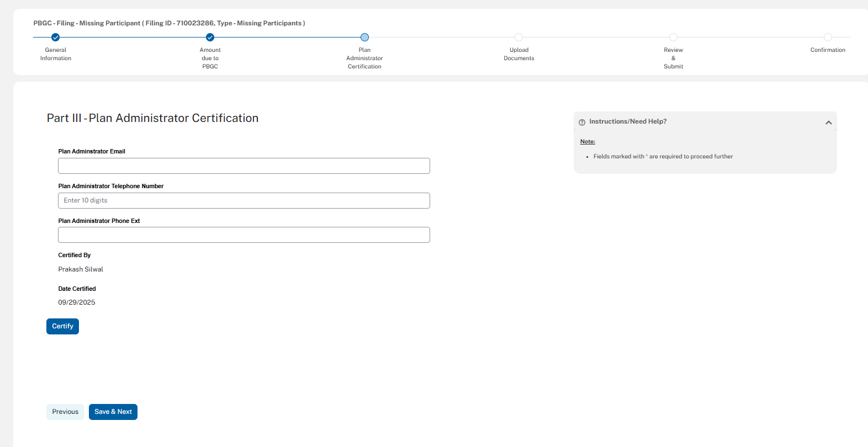Image resolution: width=868 pixels, height=447 pixels.
Task: Click Save & Next to continue
Action: (113, 412)
